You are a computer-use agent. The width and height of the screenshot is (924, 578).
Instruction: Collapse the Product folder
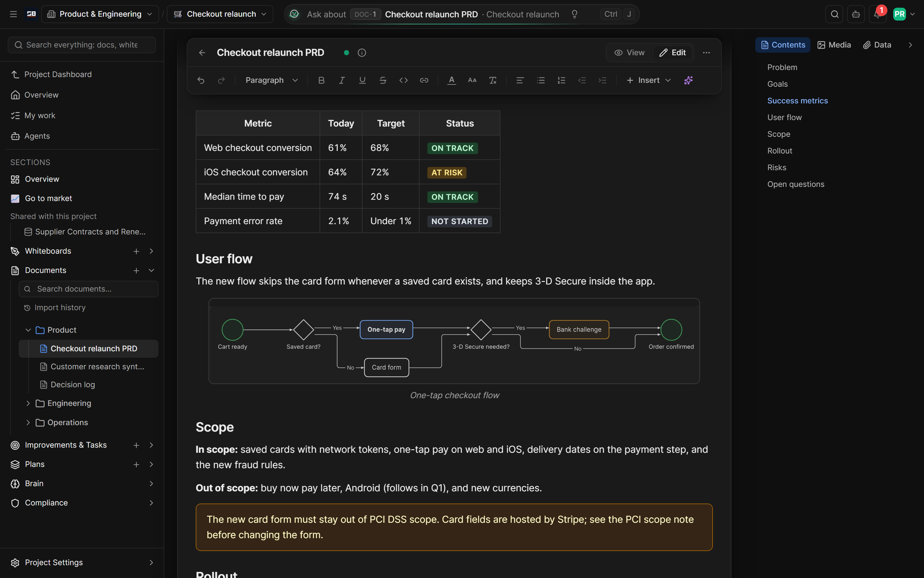tap(28, 330)
